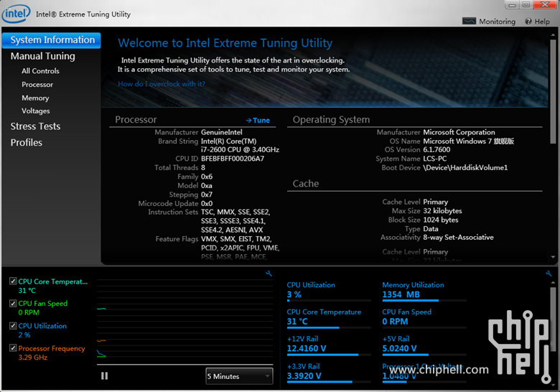Click the Intel logo icon
The width and height of the screenshot is (560, 392).
click(x=16, y=14)
